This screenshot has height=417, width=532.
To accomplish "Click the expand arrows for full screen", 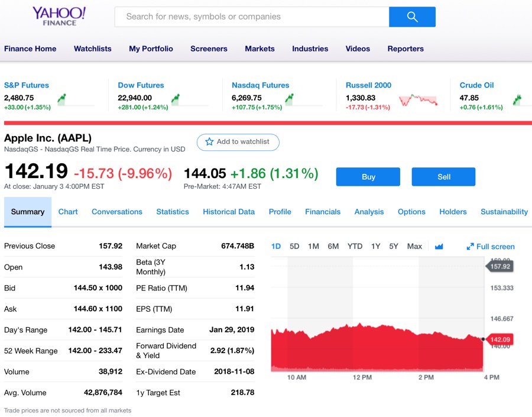I will pyautogui.click(x=471, y=246).
